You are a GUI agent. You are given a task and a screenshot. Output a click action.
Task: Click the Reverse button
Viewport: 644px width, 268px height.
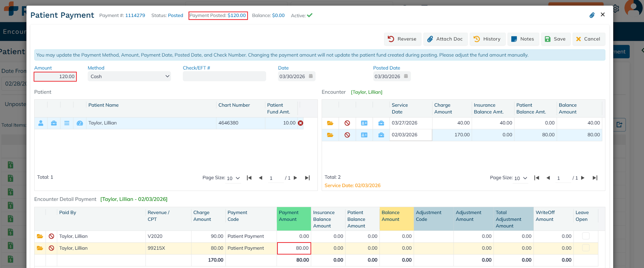402,39
